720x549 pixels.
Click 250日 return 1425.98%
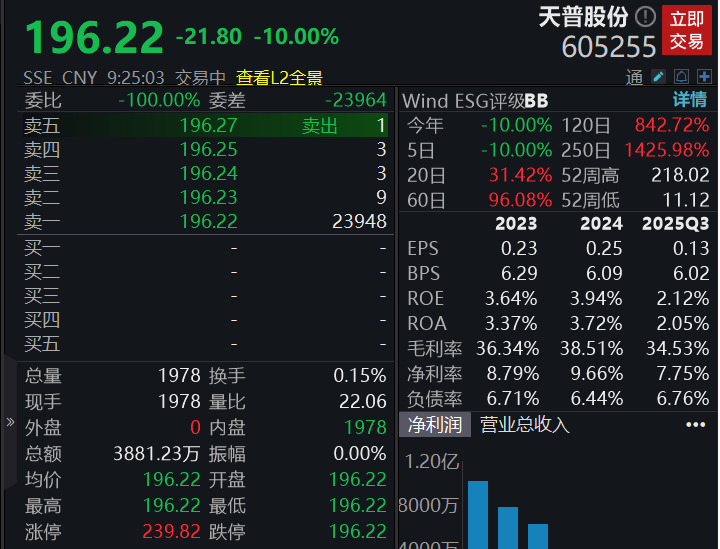pyautogui.click(x=667, y=150)
